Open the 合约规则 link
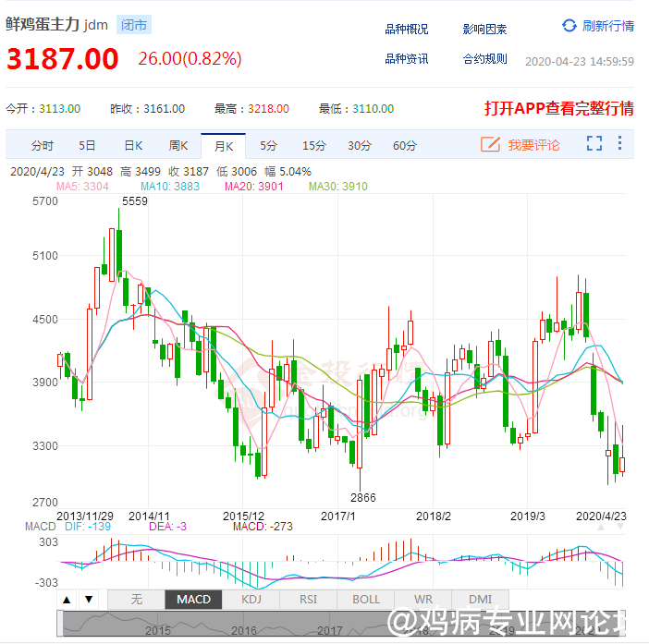Viewport: 649px width, 644px height. point(484,59)
